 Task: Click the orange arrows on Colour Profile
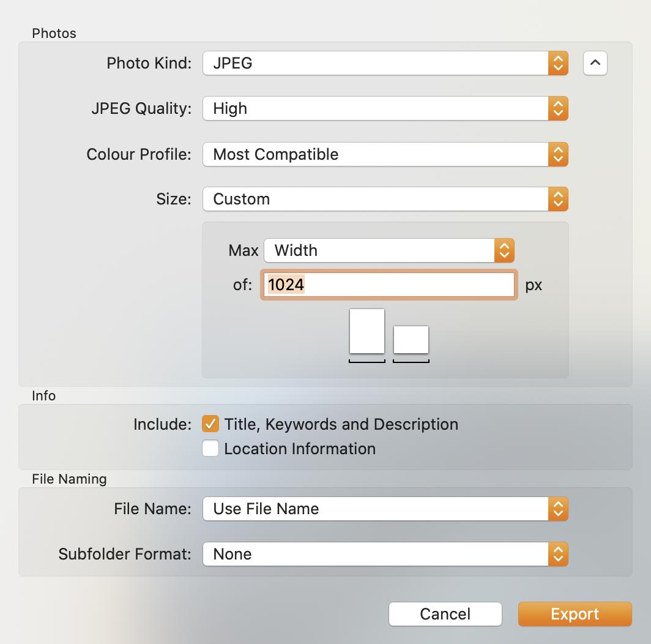(x=557, y=154)
